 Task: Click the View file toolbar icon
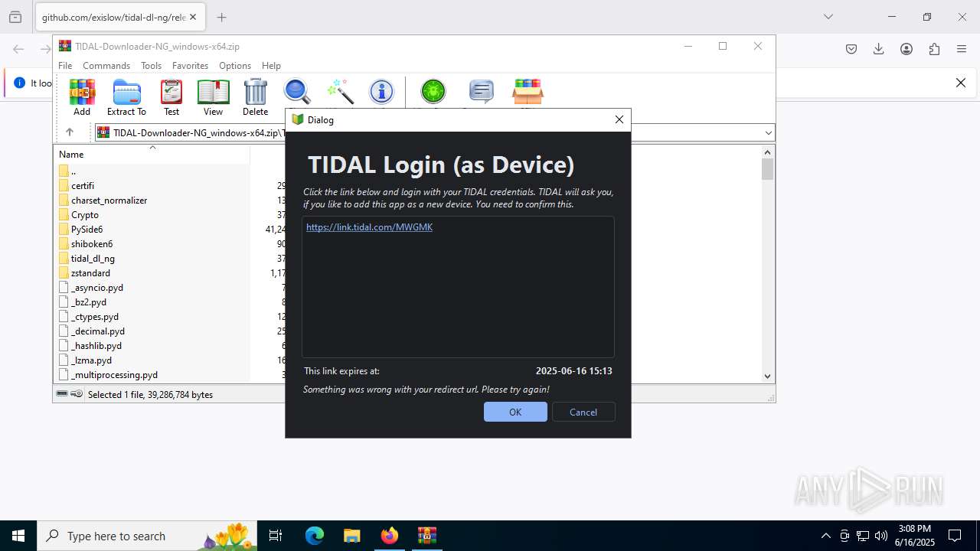point(213,97)
